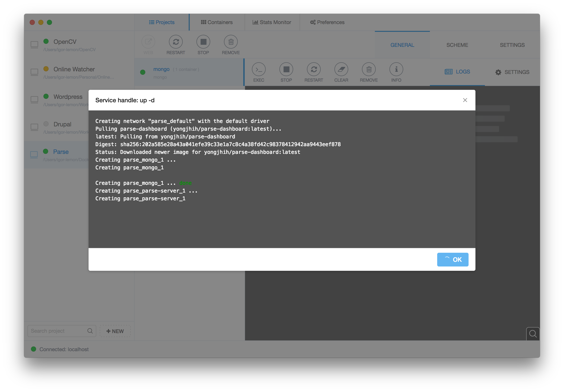
Task: Select the GENERAL tab
Action: pyautogui.click(x=402, y=45)
